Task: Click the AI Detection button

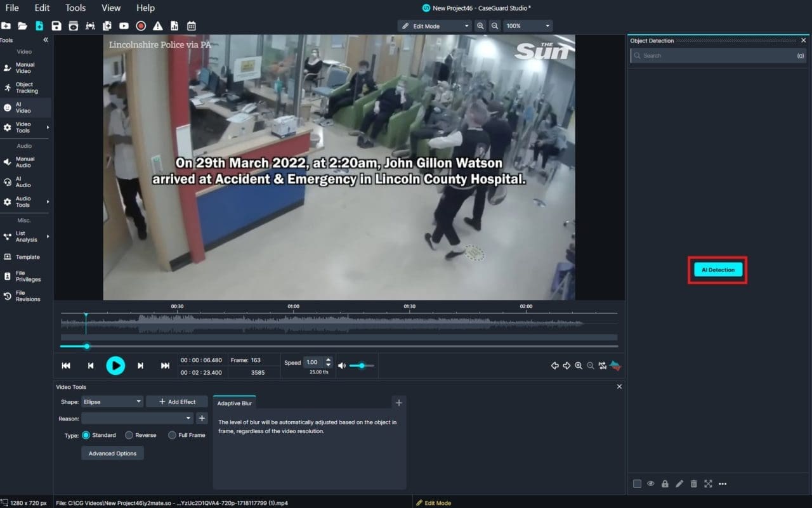Action: [x=717, y=270]
